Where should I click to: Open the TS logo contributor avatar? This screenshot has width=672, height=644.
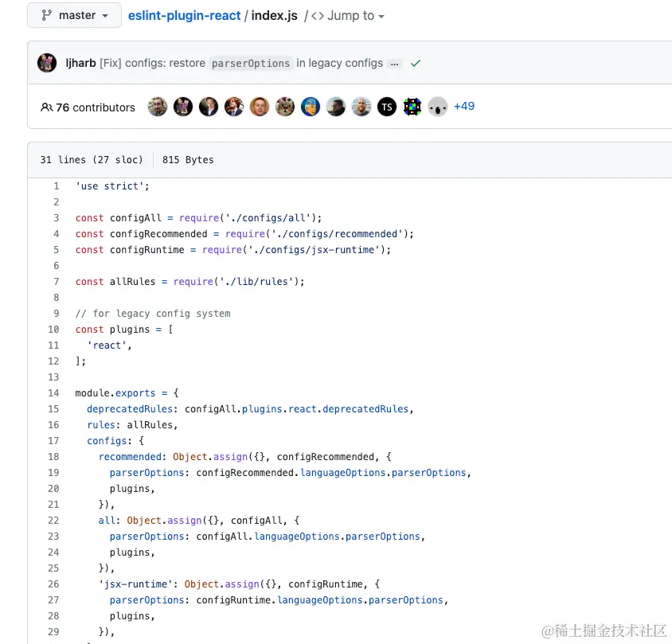click(x=387, y=107)
